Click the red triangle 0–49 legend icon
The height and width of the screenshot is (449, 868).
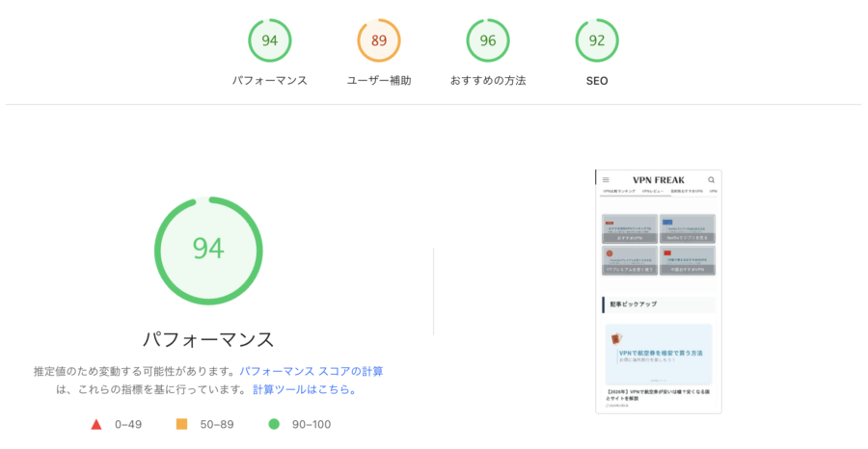click(96, 424)
